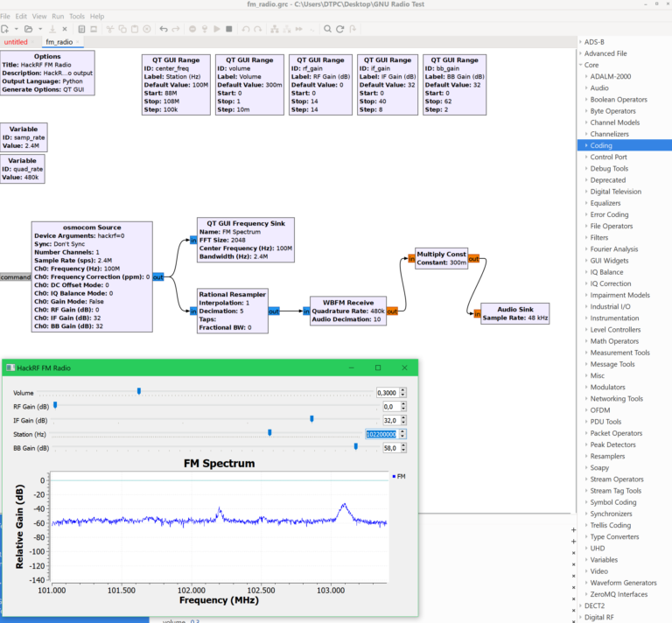
Task: Open the Run menu
Action: (x=58, y=17)
